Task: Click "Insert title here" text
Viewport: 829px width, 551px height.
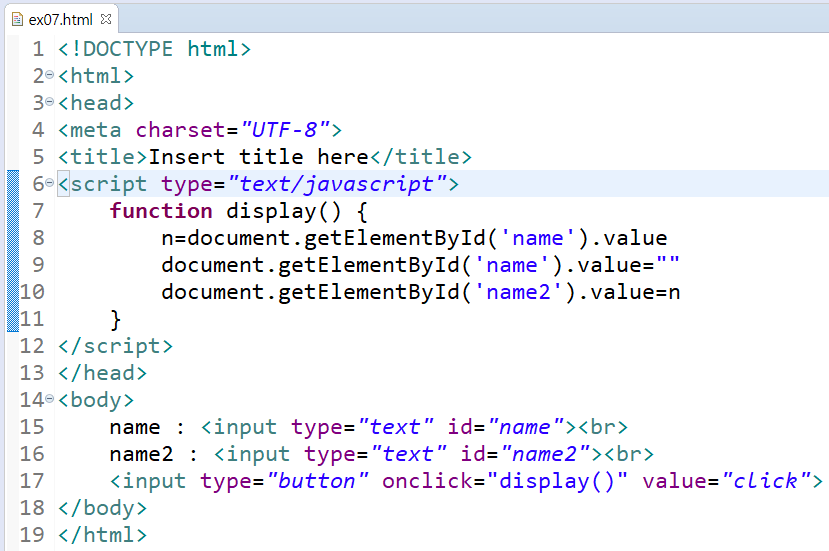Action: tap(259, 157)
